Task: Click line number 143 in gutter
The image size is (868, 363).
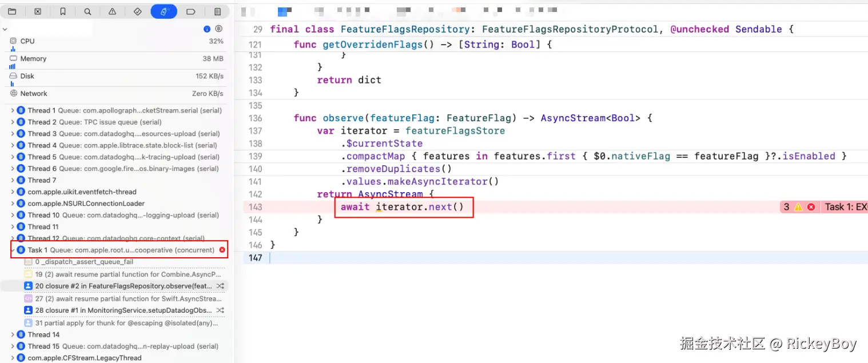Action: point(256,207)
